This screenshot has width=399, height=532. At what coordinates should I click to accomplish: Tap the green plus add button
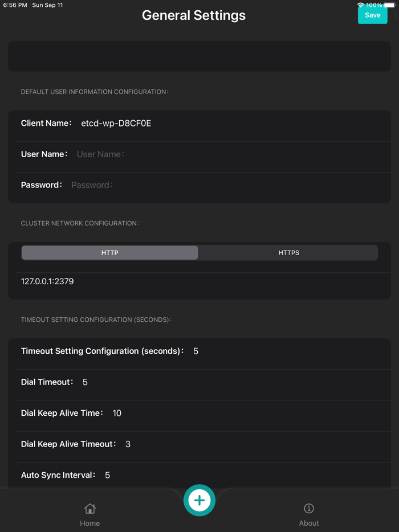(x=199, y=501)
